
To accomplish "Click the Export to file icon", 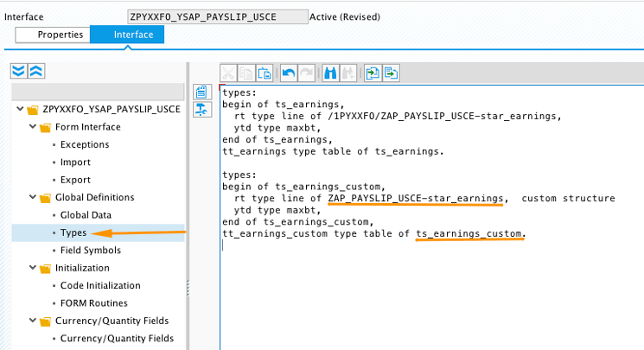I will point(392,73).
